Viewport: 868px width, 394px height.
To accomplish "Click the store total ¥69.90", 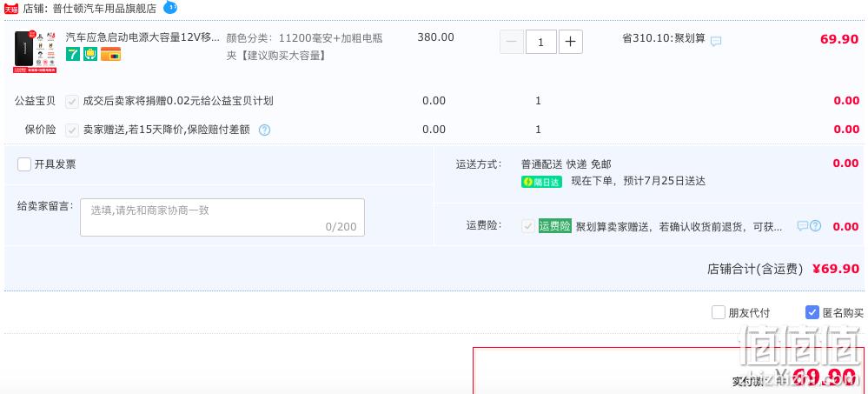I will click(836, 269).
